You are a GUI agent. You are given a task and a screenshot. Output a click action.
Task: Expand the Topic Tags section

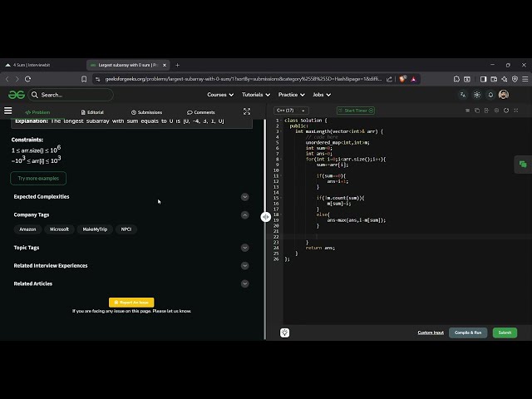pos(244,248)
